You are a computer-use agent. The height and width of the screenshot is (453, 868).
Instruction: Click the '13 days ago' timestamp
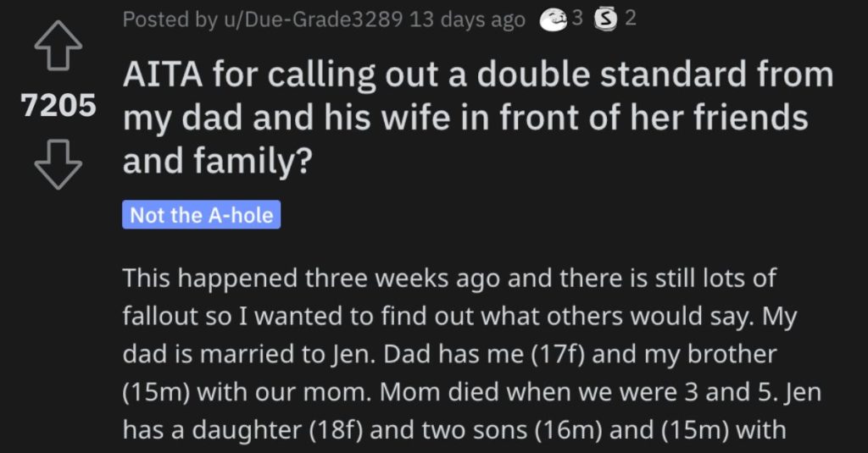pyautogui.click(x=467, y=20)
